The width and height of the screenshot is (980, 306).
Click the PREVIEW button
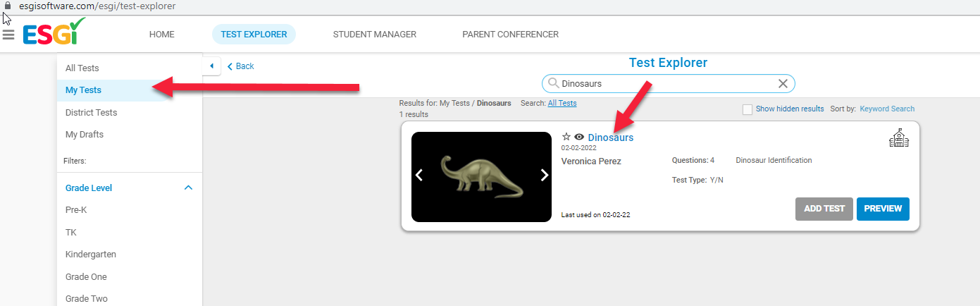[x=883, y=209]
